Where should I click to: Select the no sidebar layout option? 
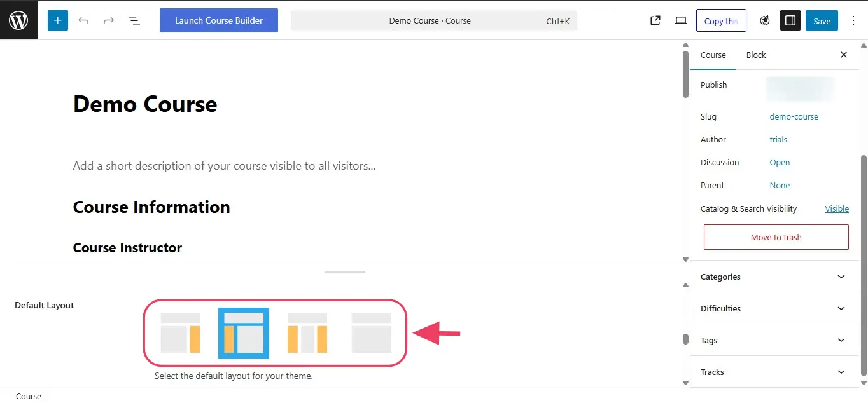click(x=371, y=332)
